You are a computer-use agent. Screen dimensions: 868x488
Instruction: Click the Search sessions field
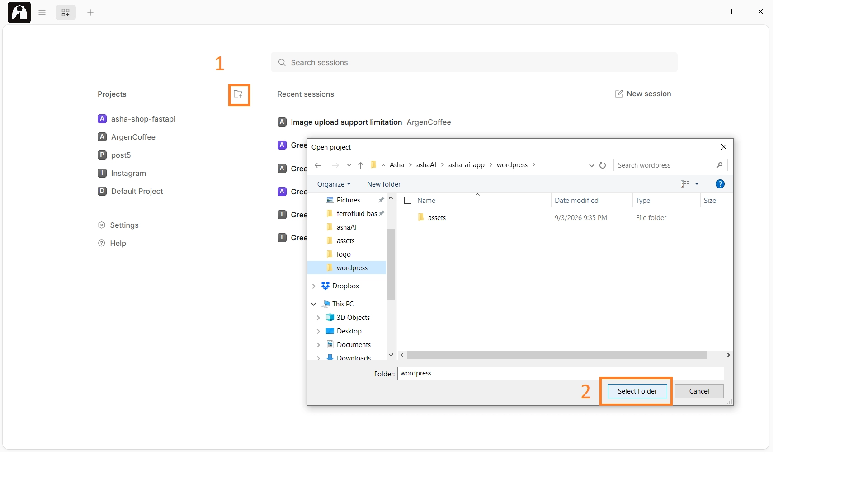pos(474,62)
